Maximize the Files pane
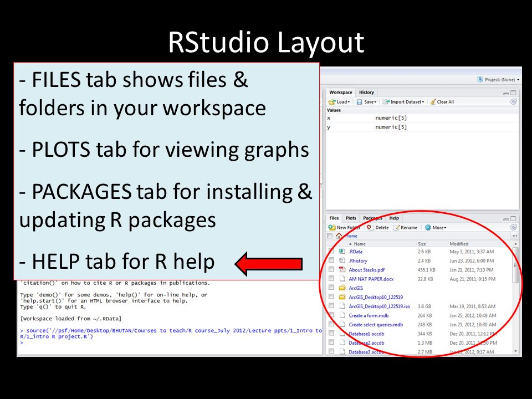This screenshot has width=532, height=399. point(513,219)
